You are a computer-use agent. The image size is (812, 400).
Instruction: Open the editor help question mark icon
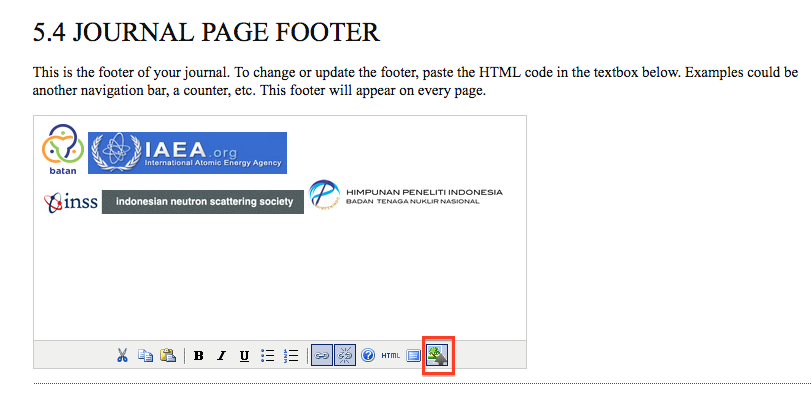click(368, 355)
